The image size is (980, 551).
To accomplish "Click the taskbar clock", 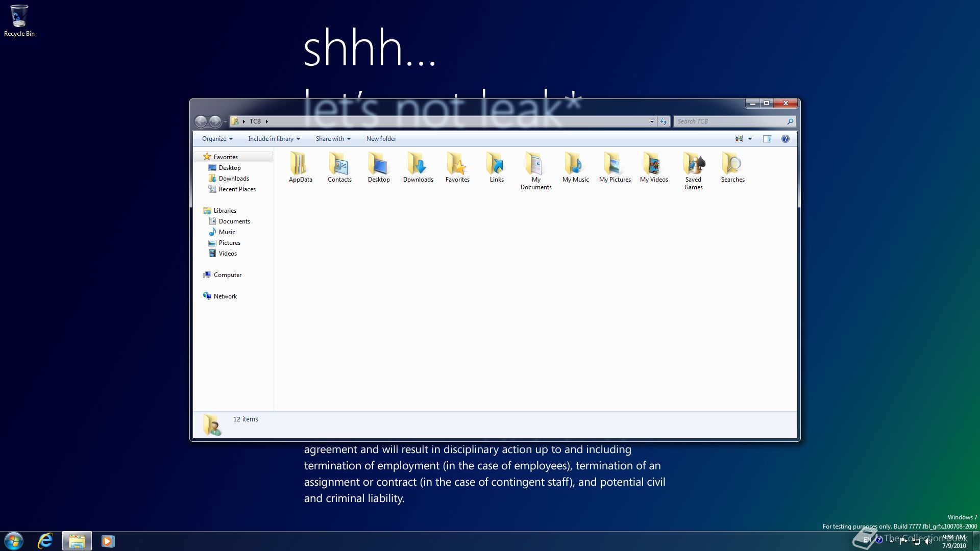I will [954, 541].
